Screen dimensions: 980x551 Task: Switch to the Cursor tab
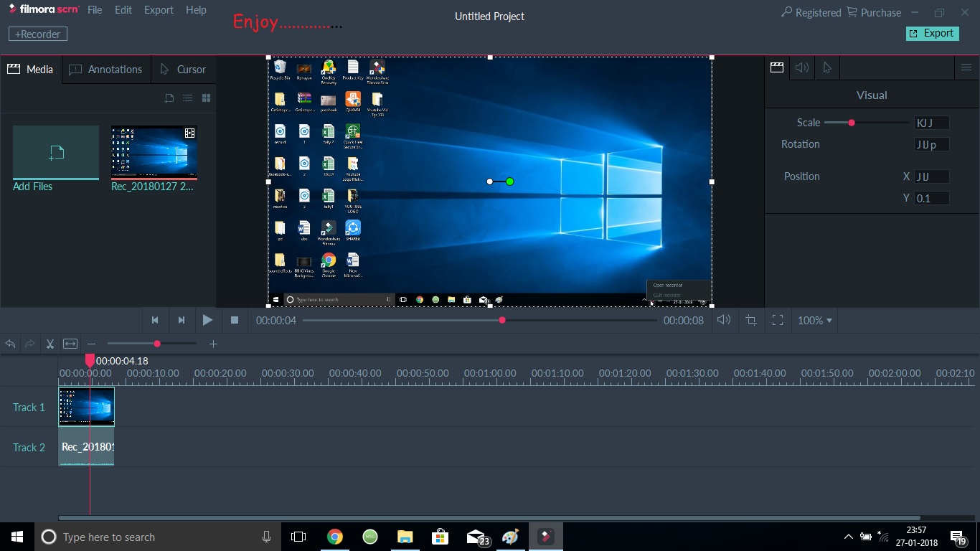click(x=183, y=70)
